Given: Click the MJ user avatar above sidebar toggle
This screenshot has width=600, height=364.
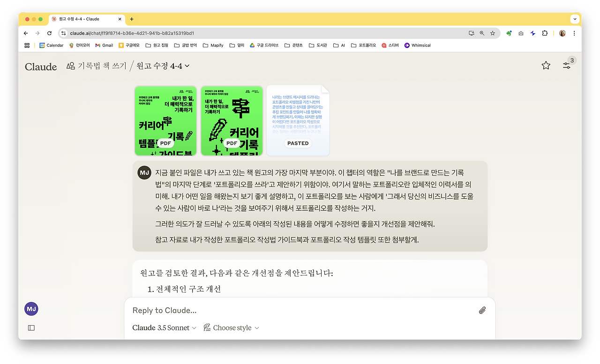Looking at the screenshot, I should pos(31,308).
